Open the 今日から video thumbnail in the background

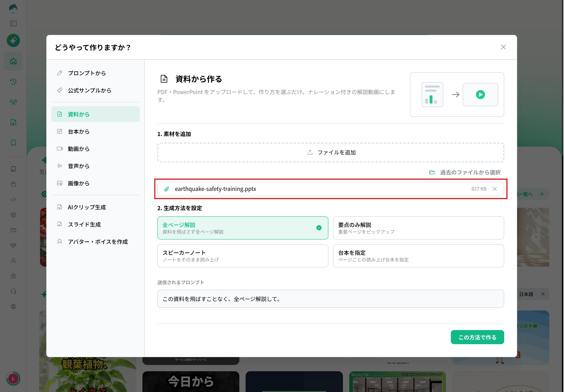(191, 381)
